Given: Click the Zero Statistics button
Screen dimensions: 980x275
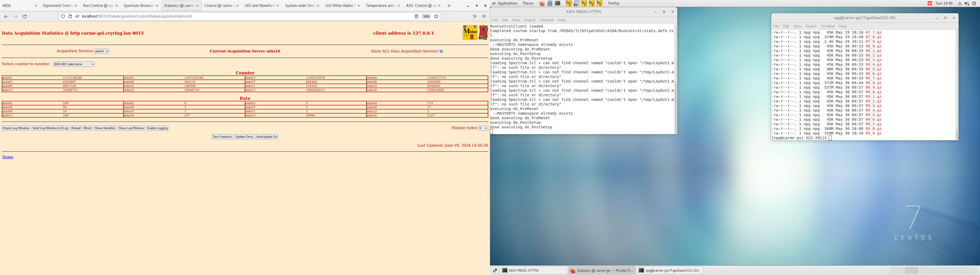Looking at the screenshot, I should tap(221, 136).
